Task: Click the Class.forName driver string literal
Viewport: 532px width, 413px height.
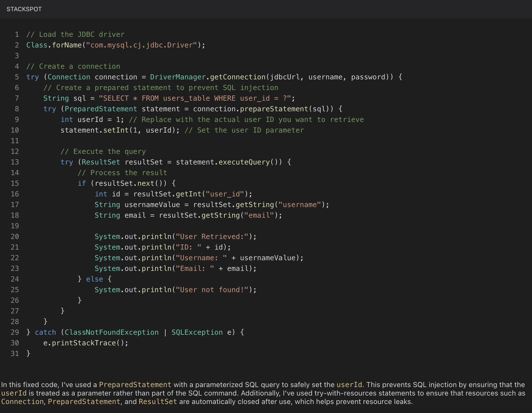Action: point(141,45)
